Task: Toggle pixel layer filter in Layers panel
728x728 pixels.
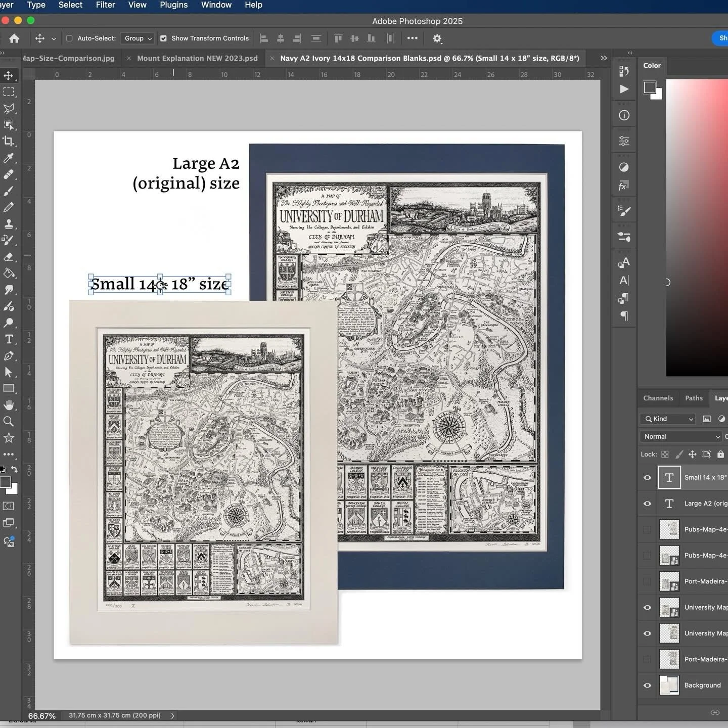Action: (x=707, y=419)
